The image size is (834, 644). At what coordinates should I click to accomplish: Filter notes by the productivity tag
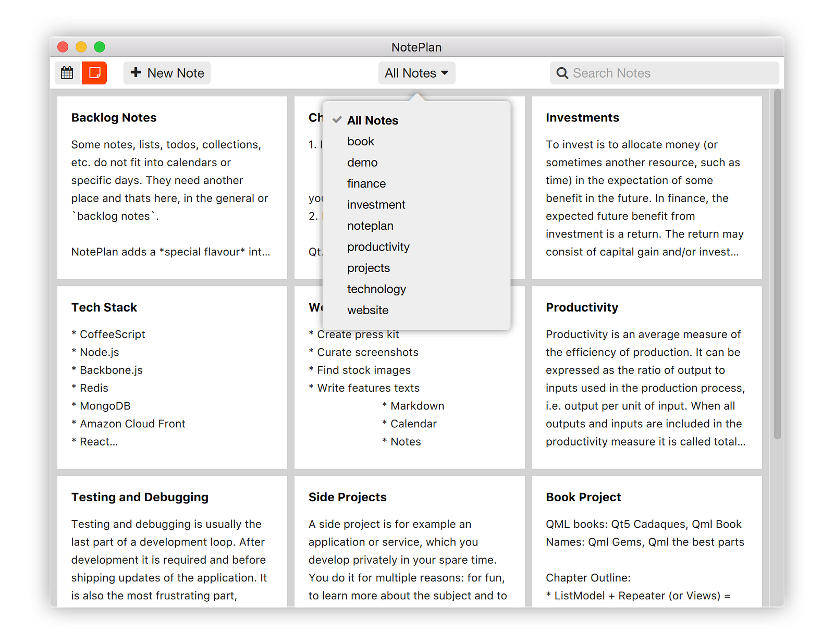coord(416,247)
